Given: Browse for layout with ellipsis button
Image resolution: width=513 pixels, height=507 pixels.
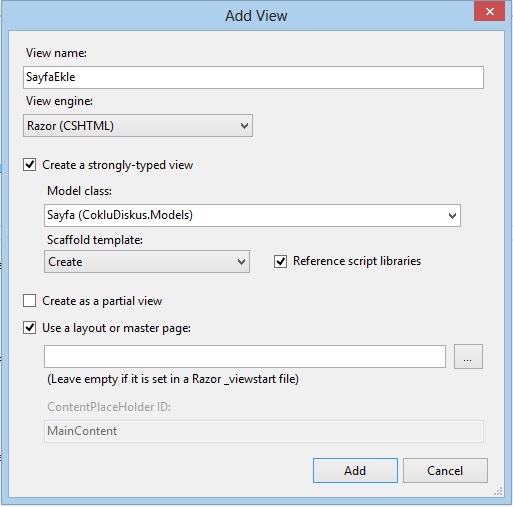Looking at the screenshot, I should click(x=468, y=357).
